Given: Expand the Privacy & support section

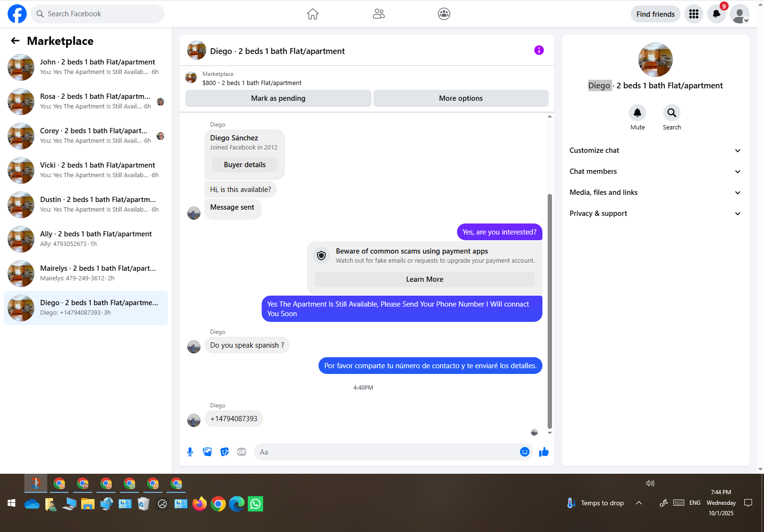Looking at the screenshot, I should pyautogui.click(x=655, y=213).
